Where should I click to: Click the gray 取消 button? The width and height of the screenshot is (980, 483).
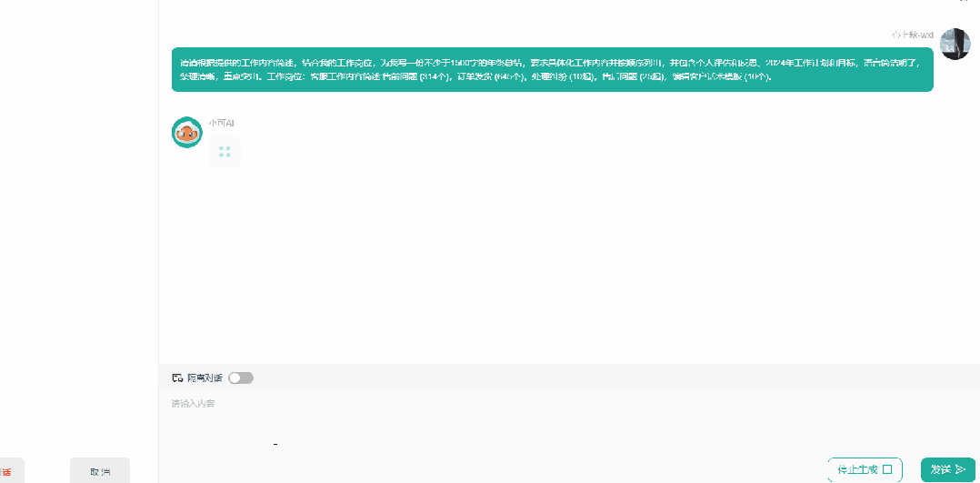pyautogui.click(x=100, y=471)
